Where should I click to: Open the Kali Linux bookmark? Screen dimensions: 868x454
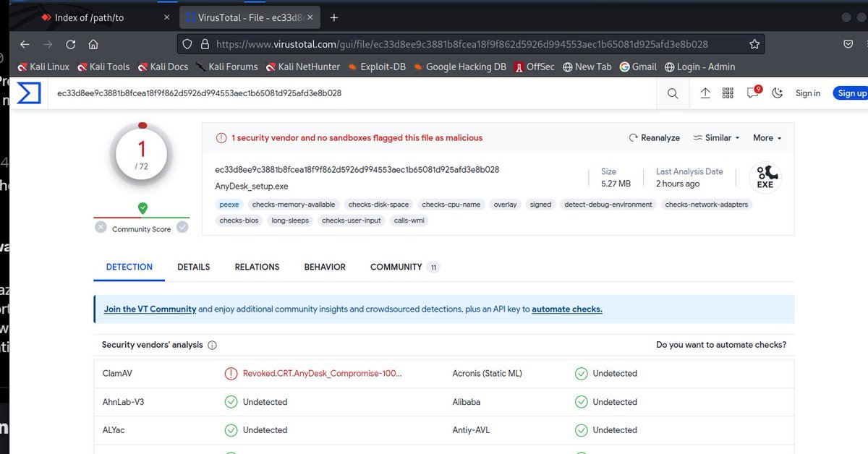43,67
